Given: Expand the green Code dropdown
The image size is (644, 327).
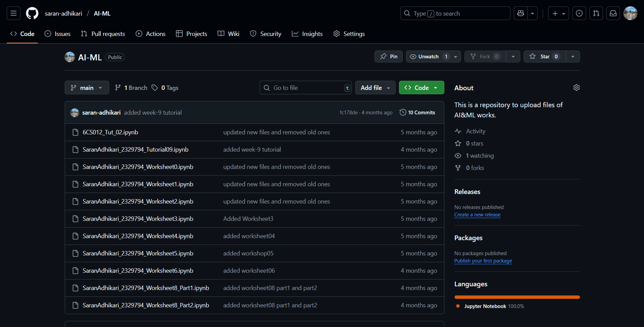Looking at the screenshot, I should click(x=421, y=88).
